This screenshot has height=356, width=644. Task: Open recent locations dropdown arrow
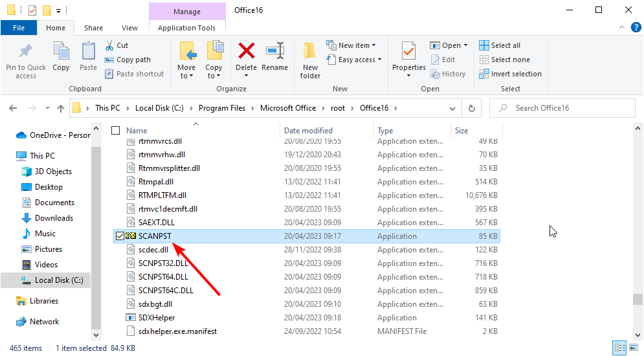coord(47,108)
